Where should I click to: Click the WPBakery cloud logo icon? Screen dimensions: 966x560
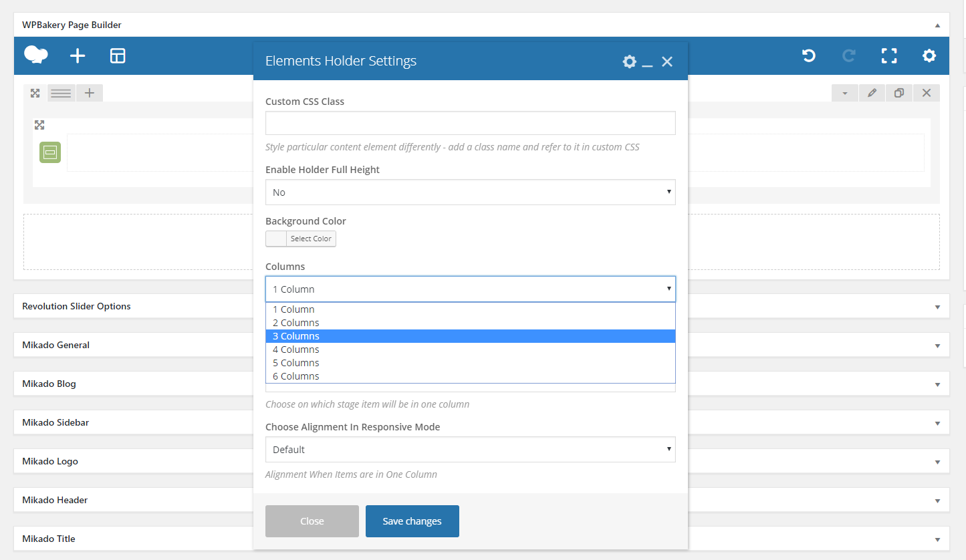(x=36, y=55)
